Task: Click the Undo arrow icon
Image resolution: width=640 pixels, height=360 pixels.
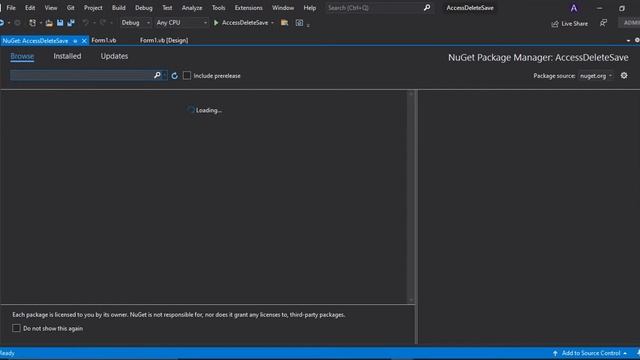Action: [x=85, y=23]
